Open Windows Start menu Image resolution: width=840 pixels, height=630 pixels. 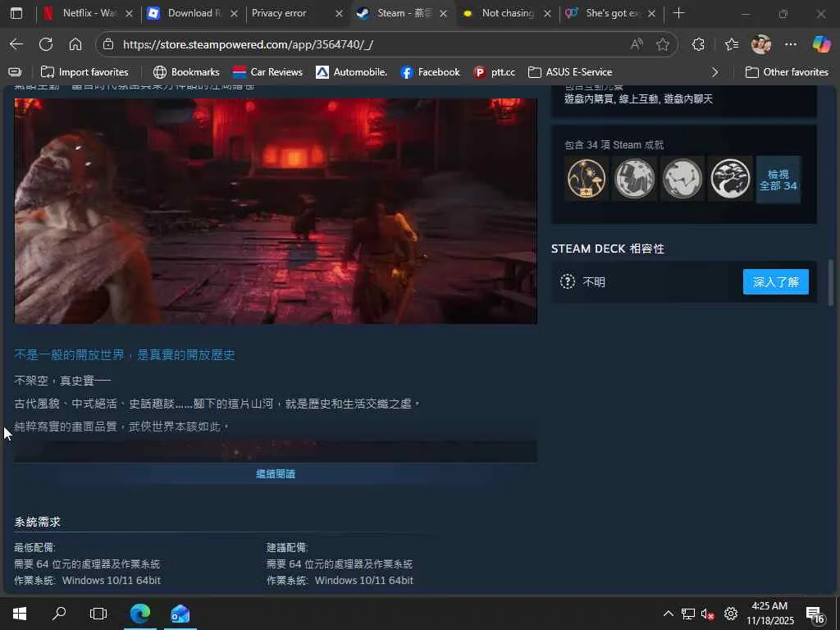pos(20,614)
